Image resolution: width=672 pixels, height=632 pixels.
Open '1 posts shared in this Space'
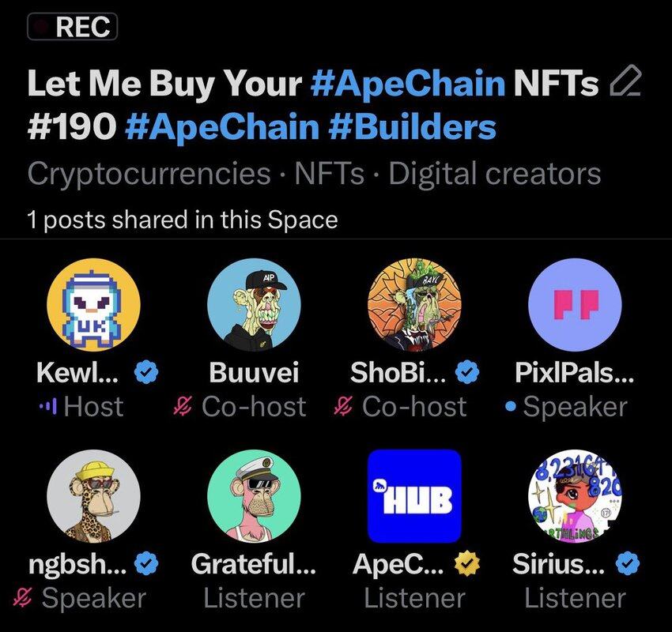point(182,219)
